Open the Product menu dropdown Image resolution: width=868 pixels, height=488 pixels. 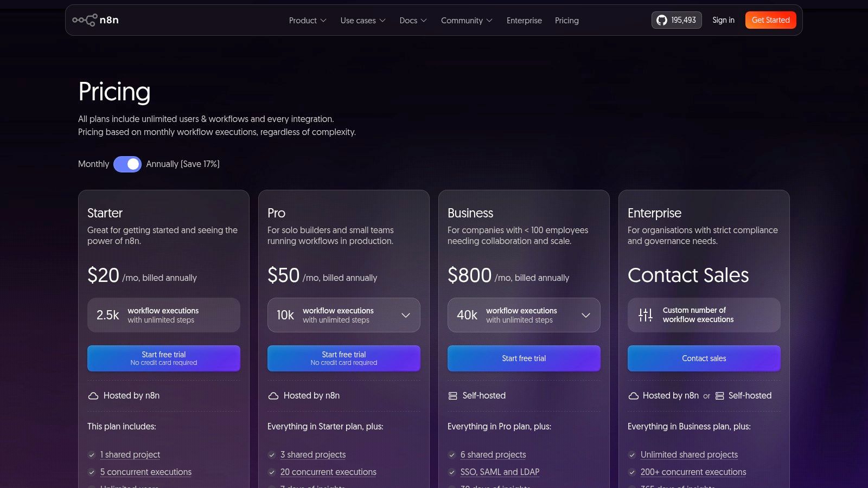[308, 21]
